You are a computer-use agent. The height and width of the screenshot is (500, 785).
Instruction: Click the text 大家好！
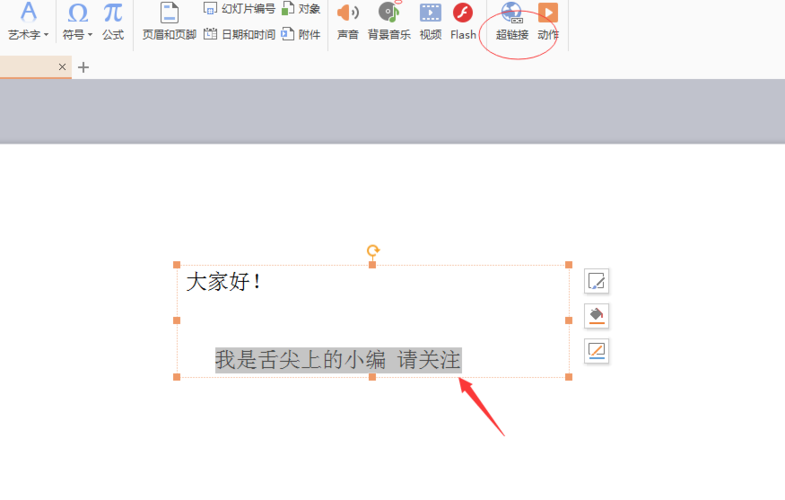224,282
